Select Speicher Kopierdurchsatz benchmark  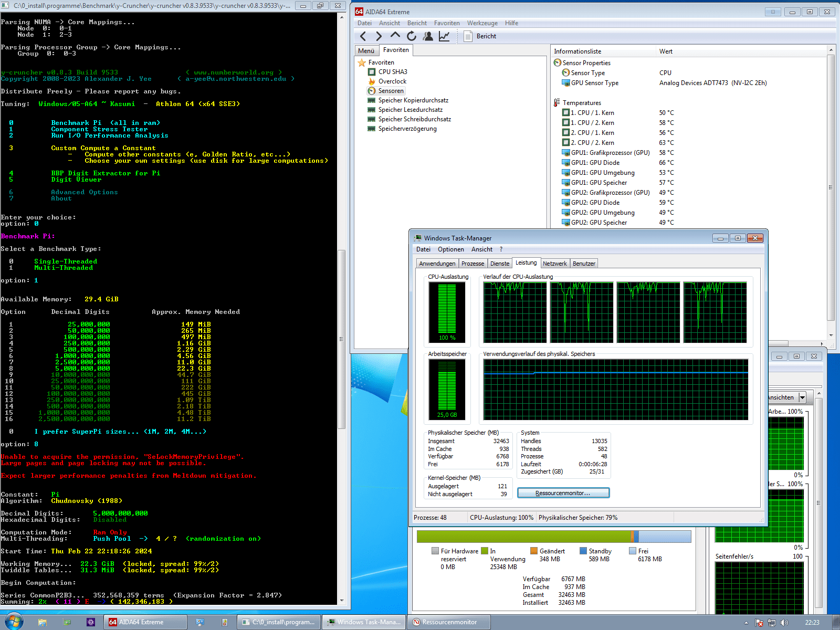tap(408, 100)
